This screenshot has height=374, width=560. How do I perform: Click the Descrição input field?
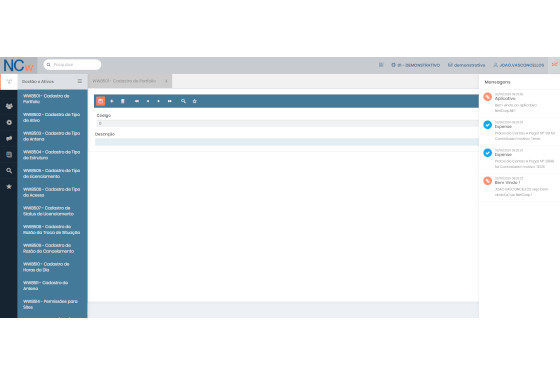pos(286,142)
